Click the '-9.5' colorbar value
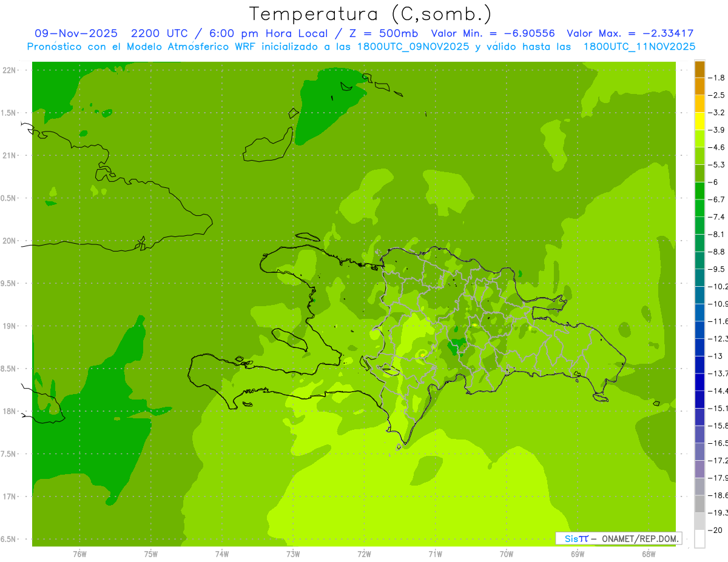The height and width of the screenshot is (562, 728). (716, 269)
